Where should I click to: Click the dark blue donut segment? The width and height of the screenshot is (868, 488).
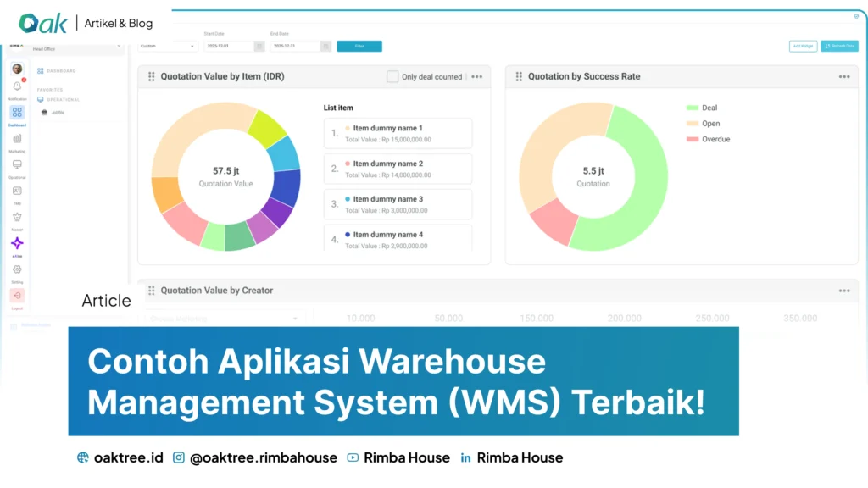(x=287, y=187)
